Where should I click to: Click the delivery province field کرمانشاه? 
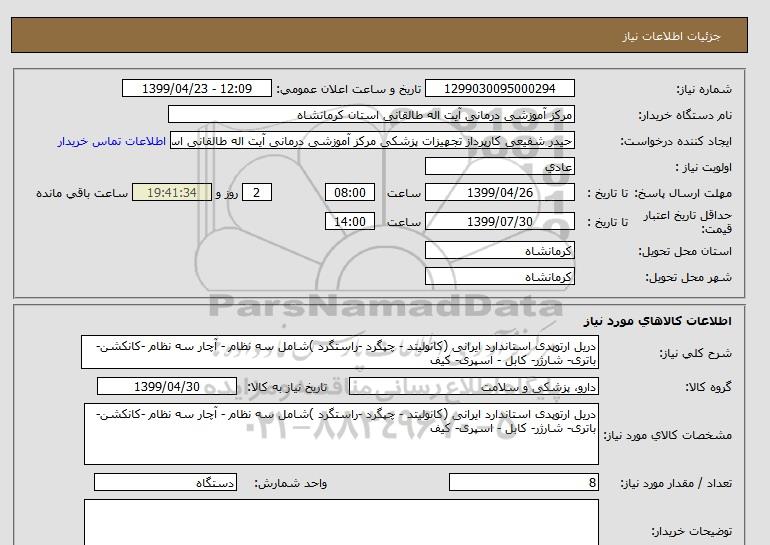pos(499,250)
